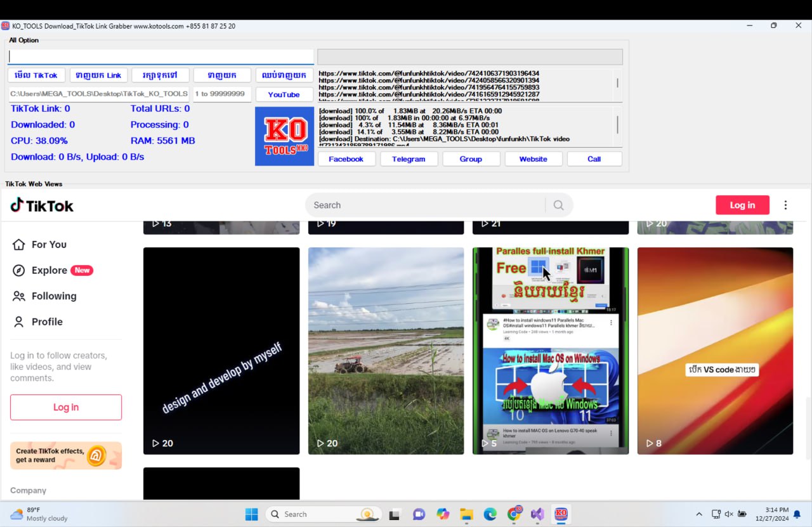Open the Facebook link button
812x527 pixels.
(346, 159)
